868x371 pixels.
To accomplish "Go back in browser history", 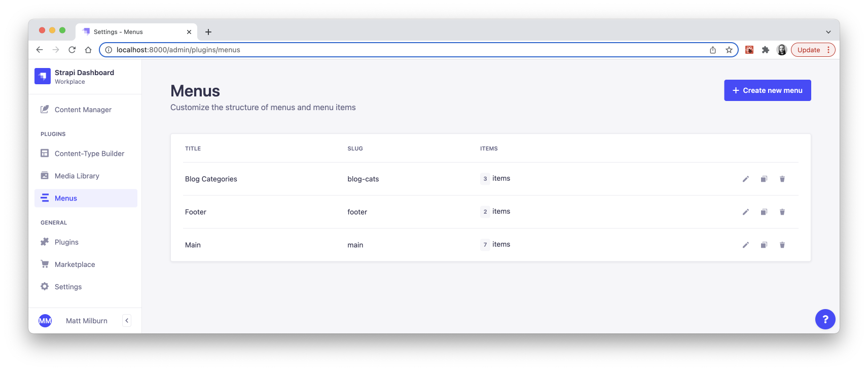I will click(40, 50).
